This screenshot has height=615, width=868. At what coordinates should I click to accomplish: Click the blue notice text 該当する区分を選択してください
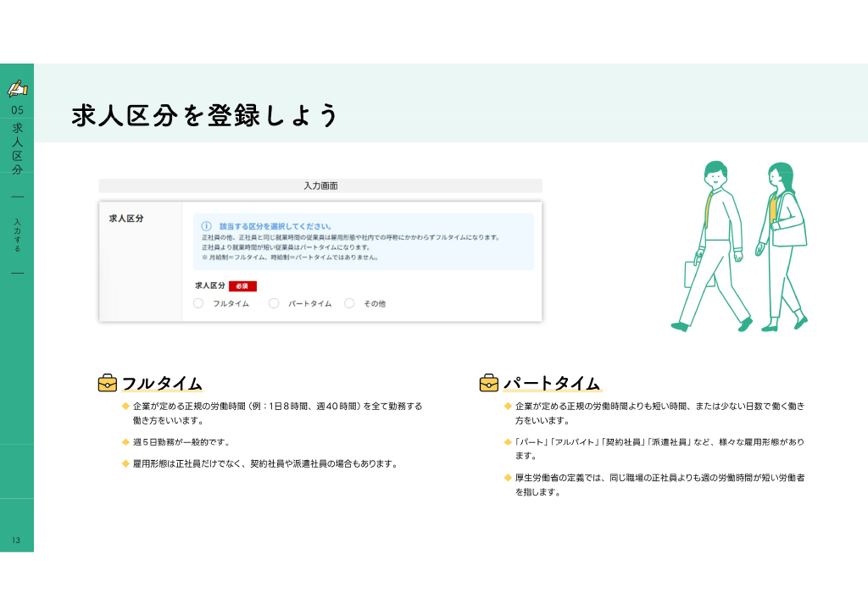click(x=275, y=226)
